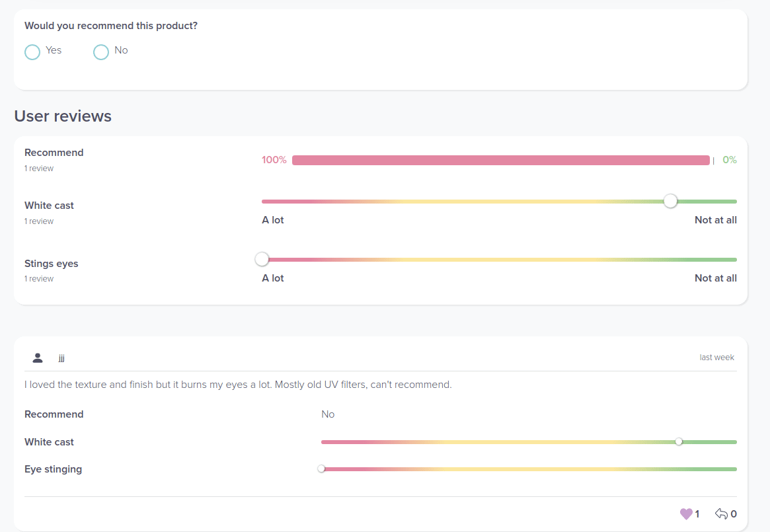The width and height of the screenshot is (770, 532).
Task: Click the "100%" recommend label
Action: tap(274, 160)
